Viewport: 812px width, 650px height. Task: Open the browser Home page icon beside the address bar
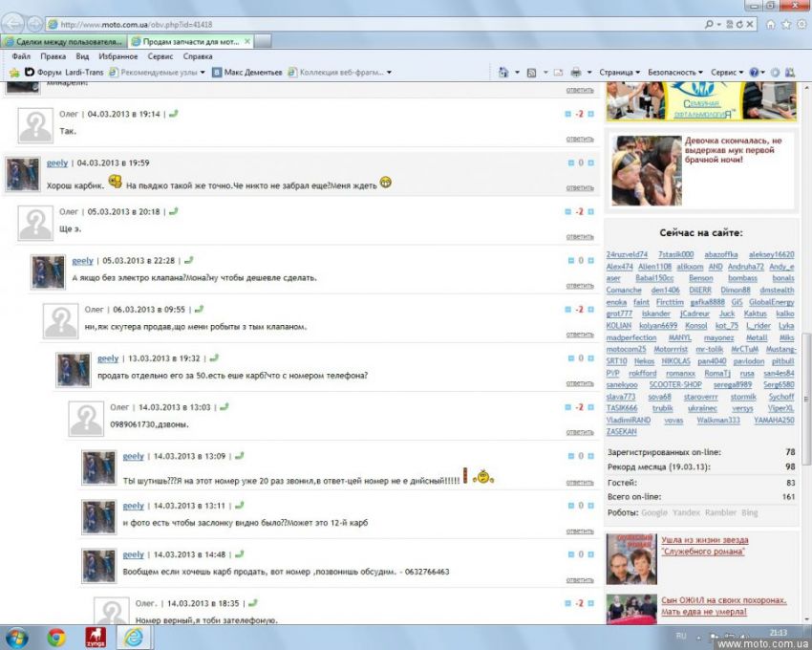(x=771, y=24)
